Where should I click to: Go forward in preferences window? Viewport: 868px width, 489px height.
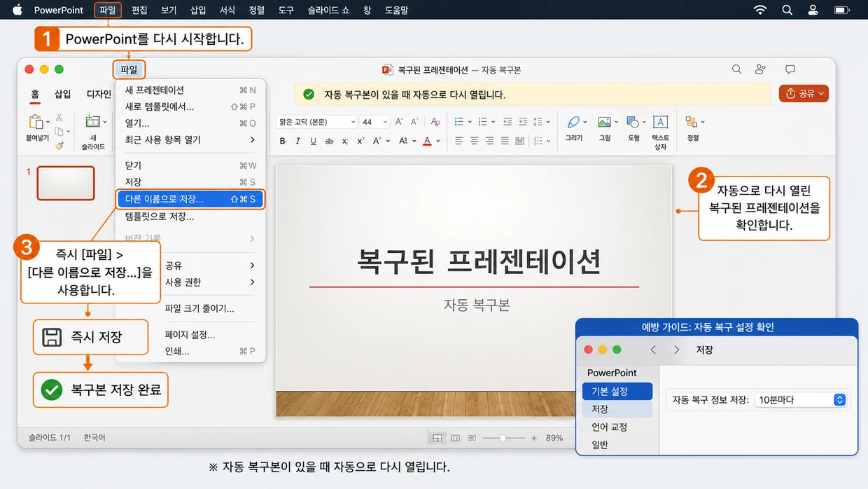coord(676,350)
